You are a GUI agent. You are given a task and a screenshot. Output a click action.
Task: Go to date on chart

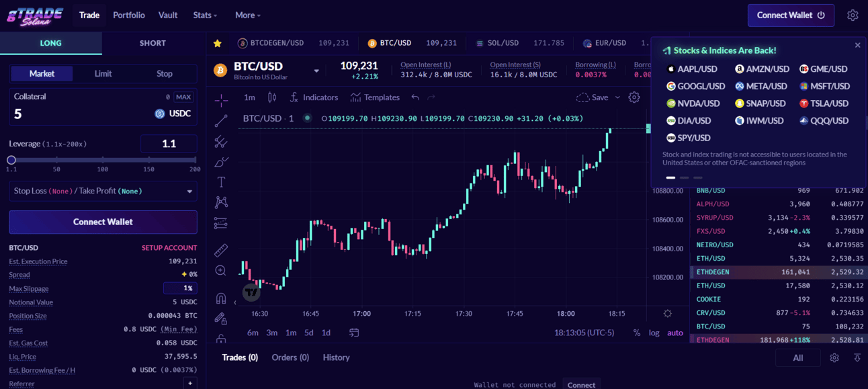354,333
